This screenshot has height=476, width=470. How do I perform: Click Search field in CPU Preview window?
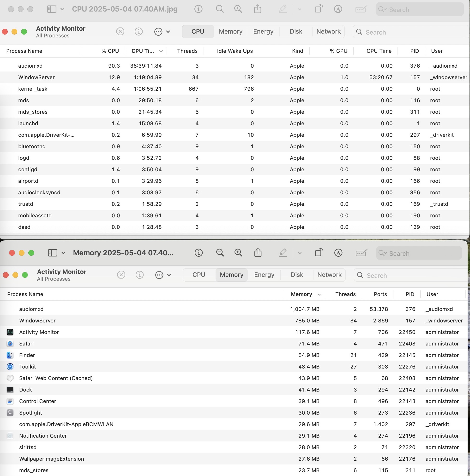[420, 9]
